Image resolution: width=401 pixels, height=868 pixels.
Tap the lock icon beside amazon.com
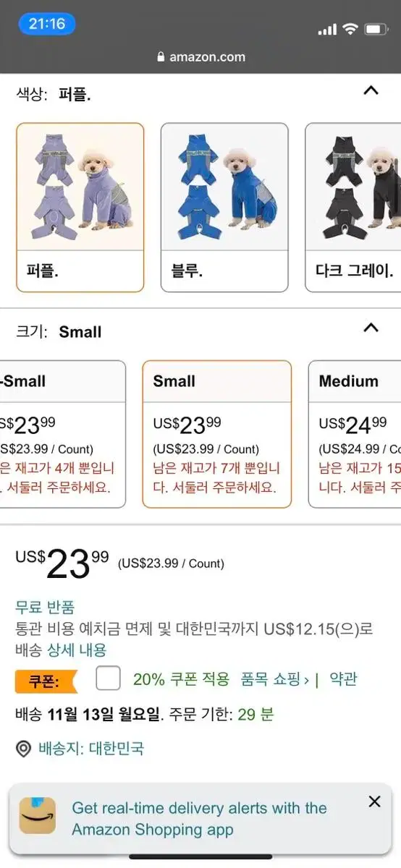(x=161, y=57)
